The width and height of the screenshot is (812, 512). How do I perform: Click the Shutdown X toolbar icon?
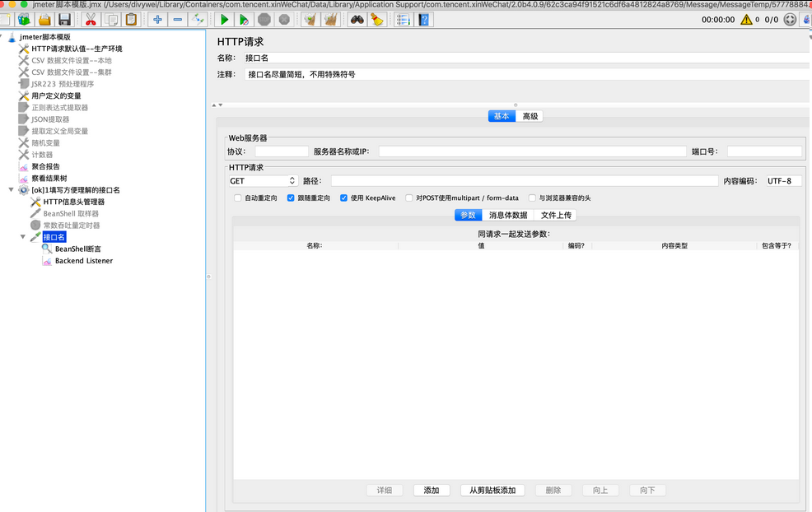[284, 20]
